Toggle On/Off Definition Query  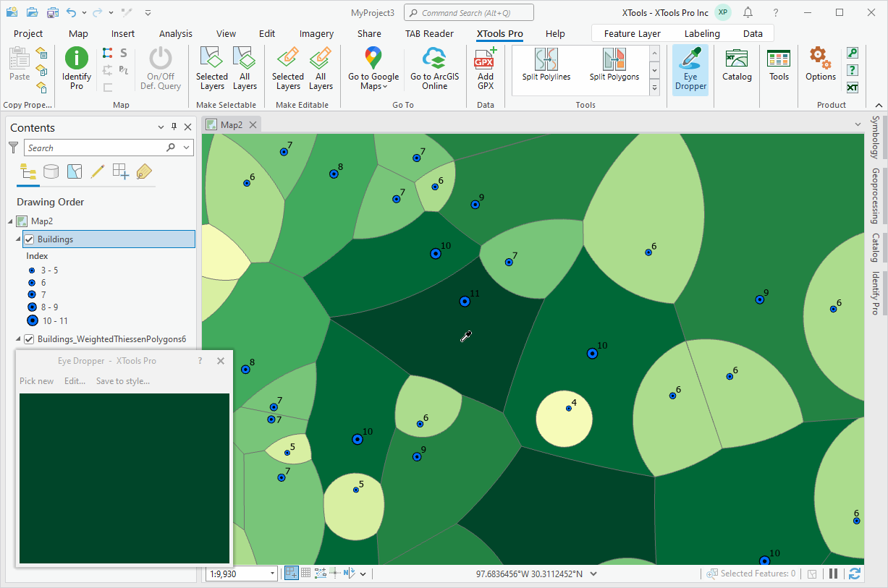(160, 69)
